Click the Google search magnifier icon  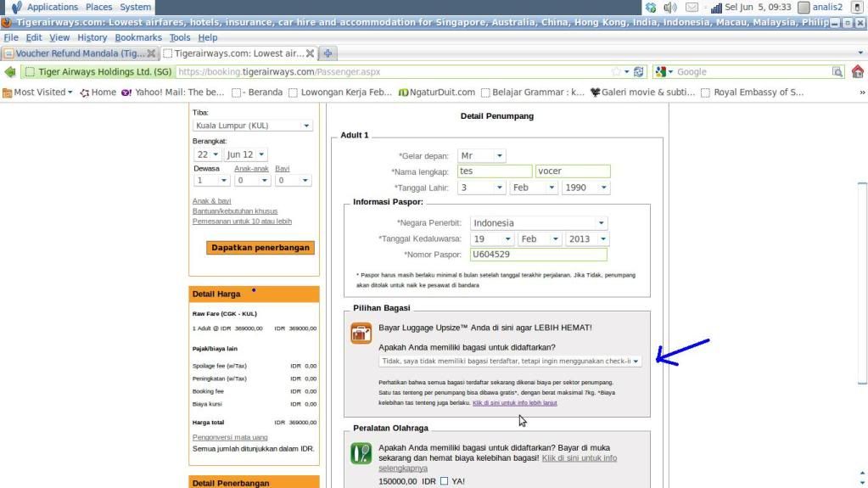[x=837, y=72]
